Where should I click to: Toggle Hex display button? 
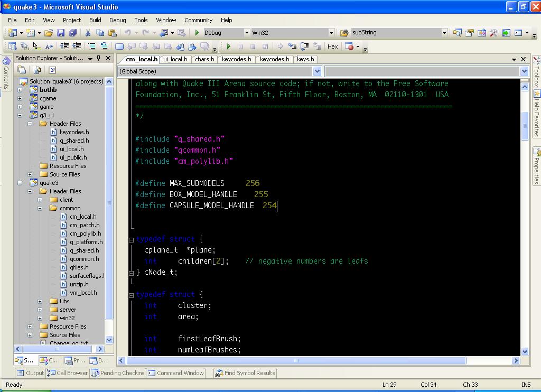click(332, 46)
